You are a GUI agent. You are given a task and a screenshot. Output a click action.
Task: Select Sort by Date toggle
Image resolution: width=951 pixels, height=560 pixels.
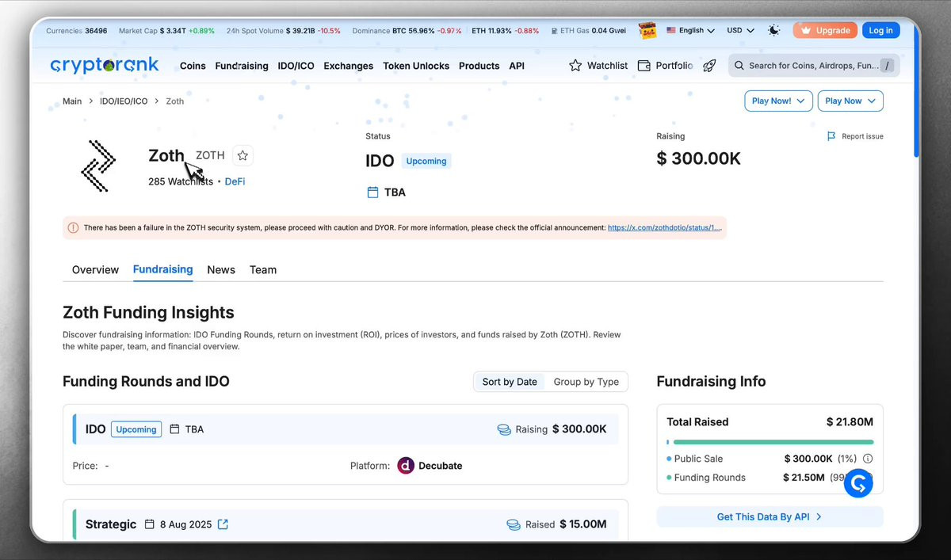(510, 382)
